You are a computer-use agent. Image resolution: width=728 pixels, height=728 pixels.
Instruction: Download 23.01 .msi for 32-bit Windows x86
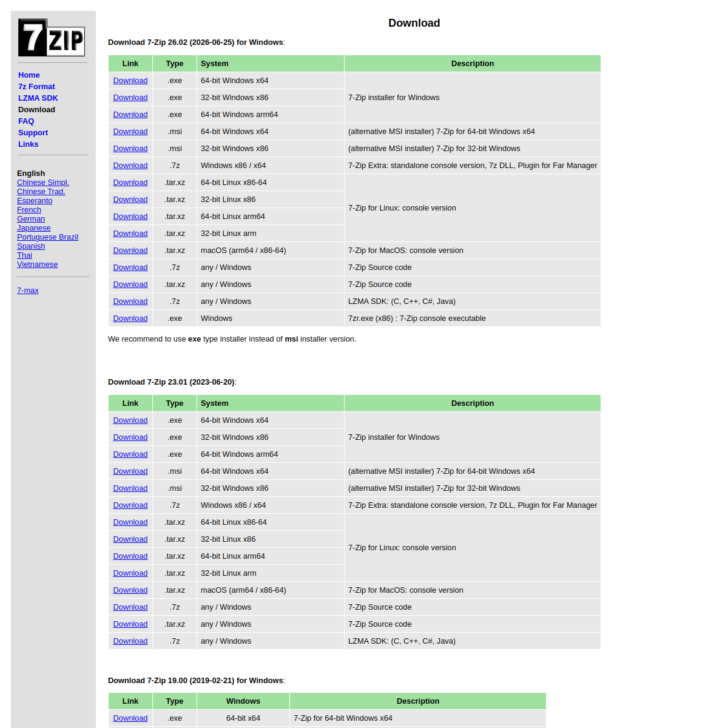point(130,488)
